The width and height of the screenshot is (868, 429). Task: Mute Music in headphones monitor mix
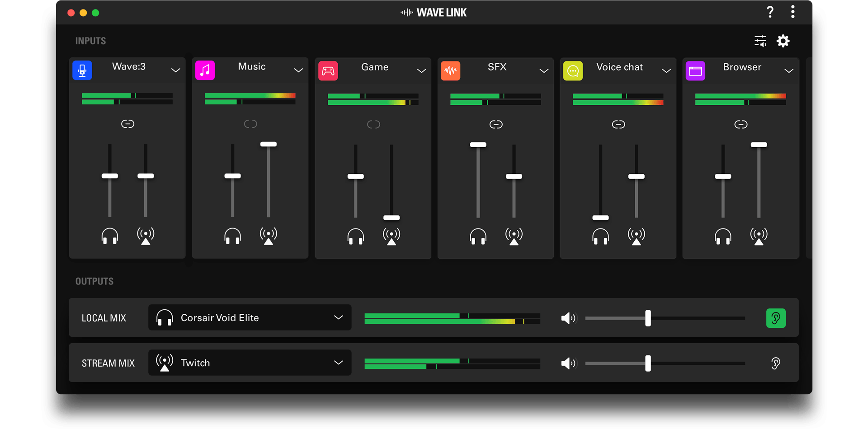click(x=233, y=236)
